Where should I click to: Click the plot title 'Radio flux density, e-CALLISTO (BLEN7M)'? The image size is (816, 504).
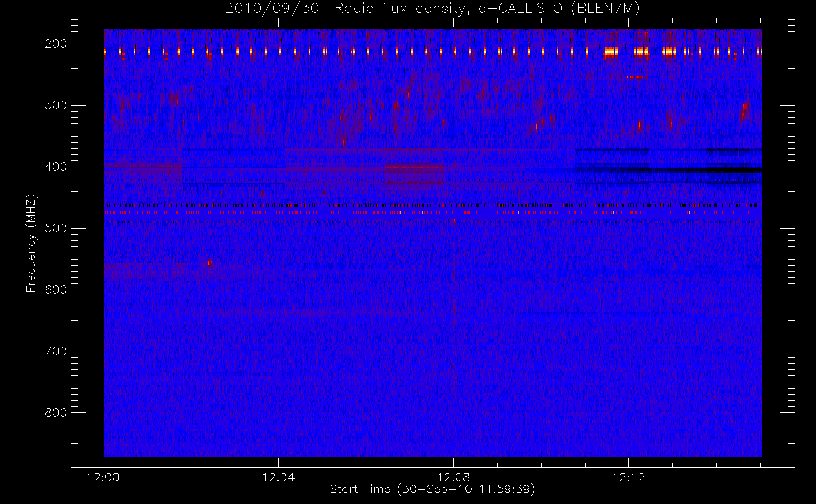(487, 9)
